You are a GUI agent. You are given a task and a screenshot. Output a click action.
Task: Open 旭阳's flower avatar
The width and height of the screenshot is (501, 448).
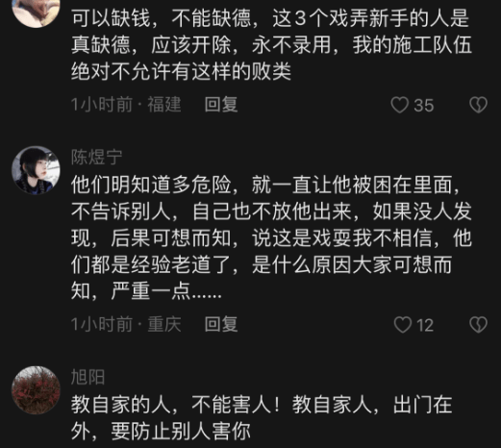pyautogui.click(x=36, y=390)
